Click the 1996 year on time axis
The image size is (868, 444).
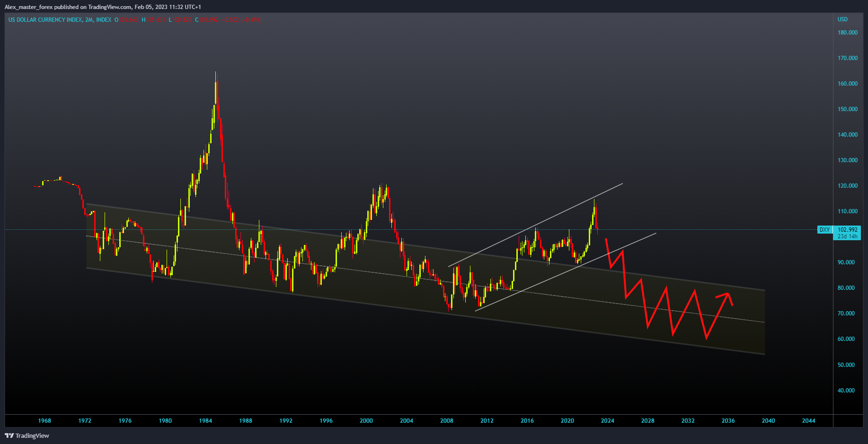pyautogui.click(x=326, y=421)
